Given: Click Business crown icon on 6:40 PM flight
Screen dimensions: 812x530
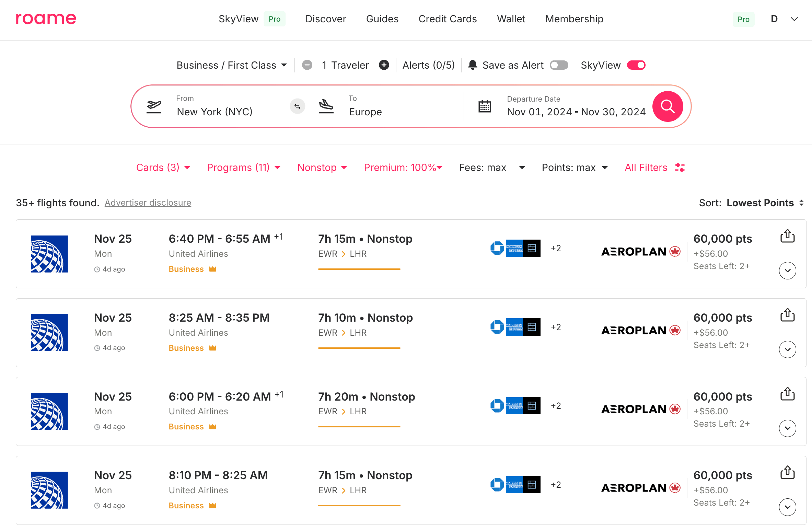Looking at the screenshot, I should (213, 269).
